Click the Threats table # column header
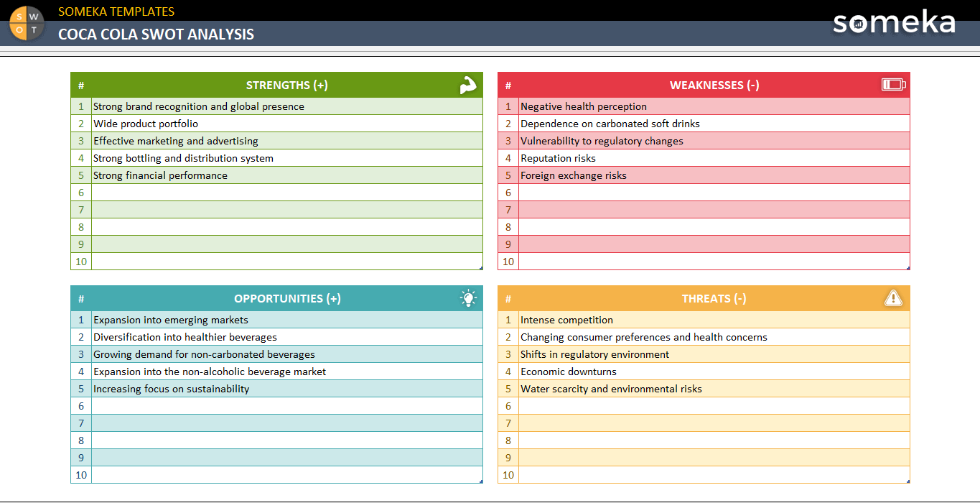This screenshot has width=980, height=503. point(508,298)
